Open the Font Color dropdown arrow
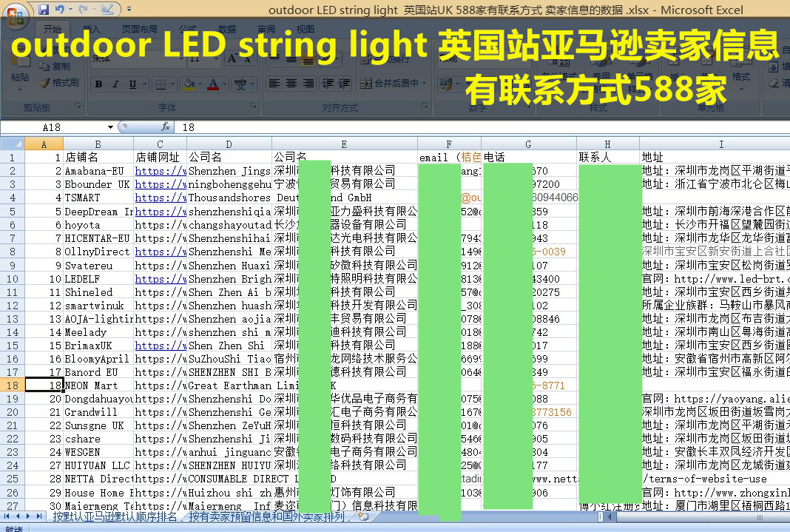 [225, 84]
